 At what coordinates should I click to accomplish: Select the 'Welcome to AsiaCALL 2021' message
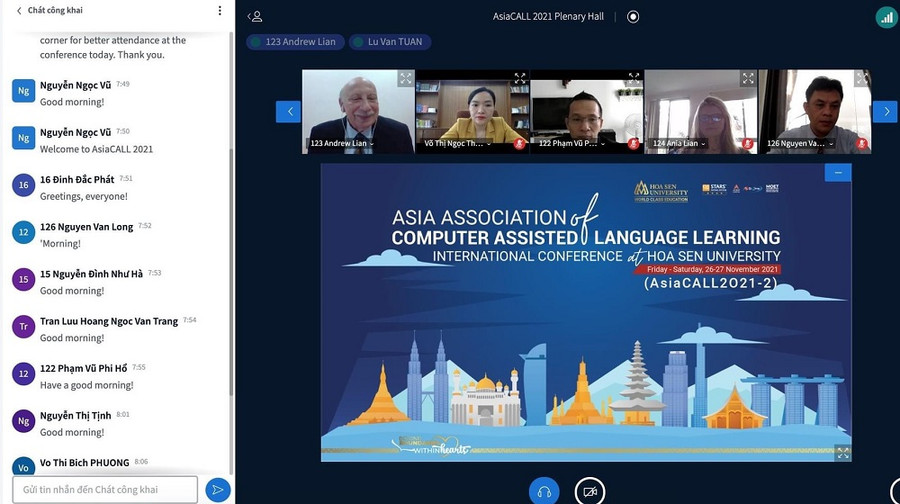click(96, 149)
